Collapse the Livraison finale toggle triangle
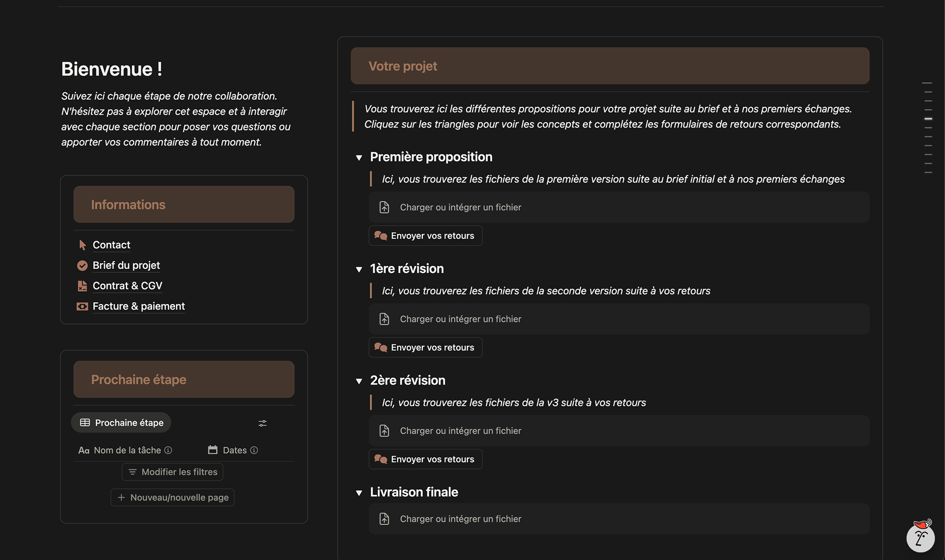The width and height of the screenshot is (945, 560). pyautogui.click(x=359, y=493)
